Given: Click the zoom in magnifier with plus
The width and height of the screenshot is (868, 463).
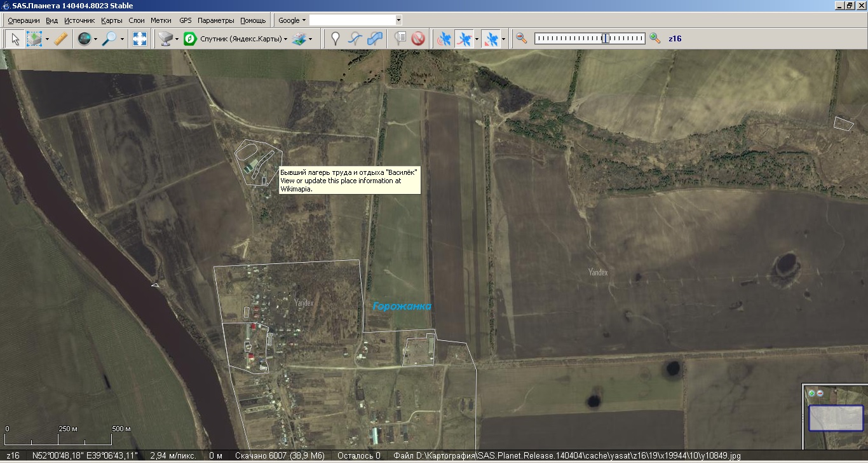Looking at the screenshot, I should [x=655, y=38].
